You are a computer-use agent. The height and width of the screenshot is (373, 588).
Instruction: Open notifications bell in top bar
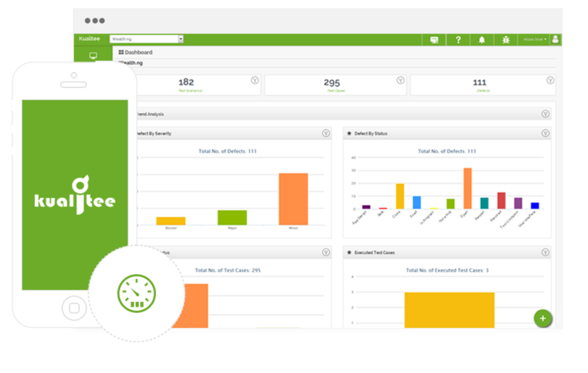pyautogui.click(x=482, y=39)
